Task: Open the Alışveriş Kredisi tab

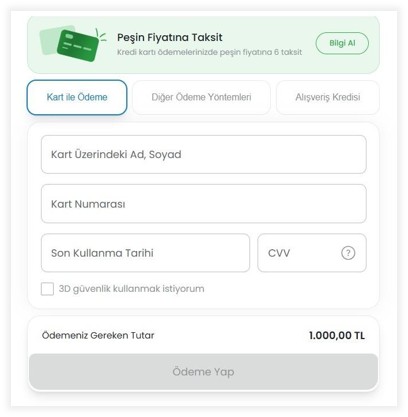Action: click(x=328, y=97)
